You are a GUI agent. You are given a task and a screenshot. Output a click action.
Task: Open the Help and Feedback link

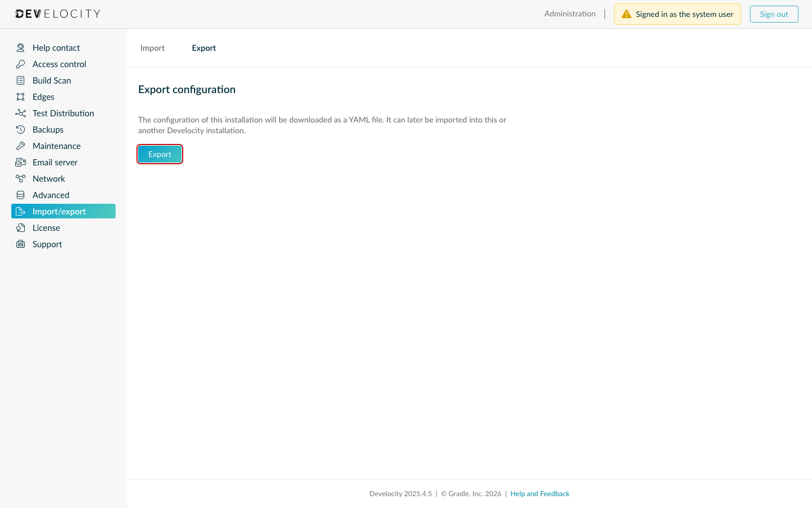540,493
